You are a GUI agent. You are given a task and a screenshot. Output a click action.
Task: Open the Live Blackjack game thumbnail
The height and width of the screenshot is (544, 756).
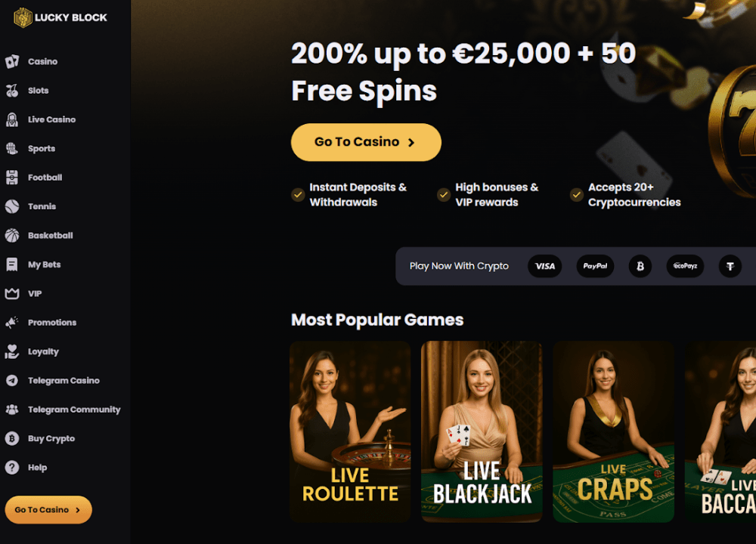[482, 431]
